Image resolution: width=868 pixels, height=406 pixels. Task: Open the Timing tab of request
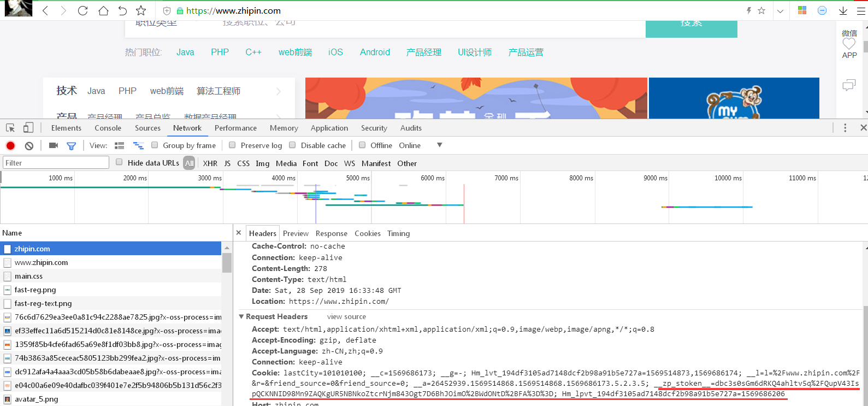[398, 233]
